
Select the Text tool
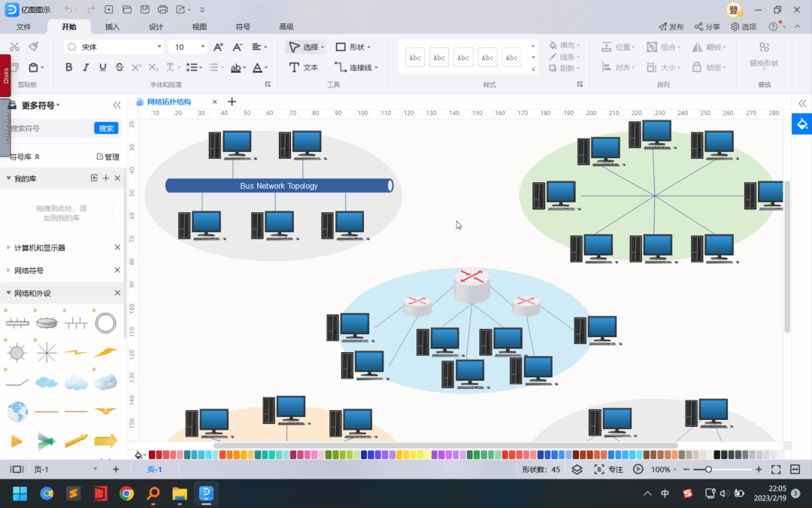(304, 68)
